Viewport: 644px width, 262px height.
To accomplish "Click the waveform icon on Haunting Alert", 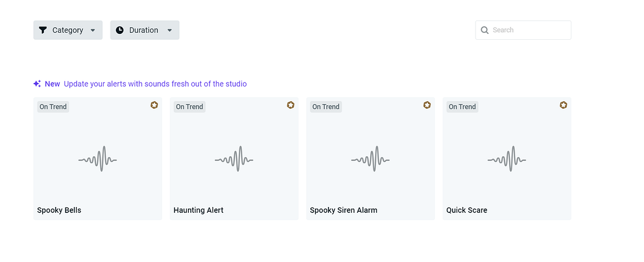I will coord(234,159).
